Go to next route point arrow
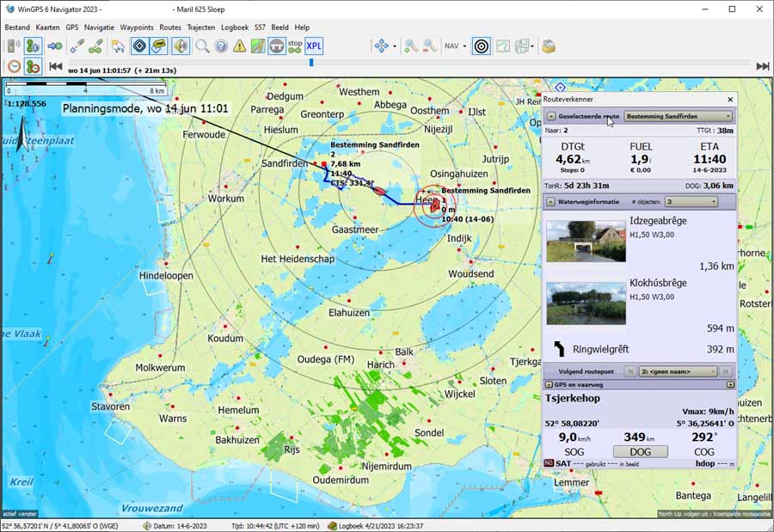 (726, 371)
